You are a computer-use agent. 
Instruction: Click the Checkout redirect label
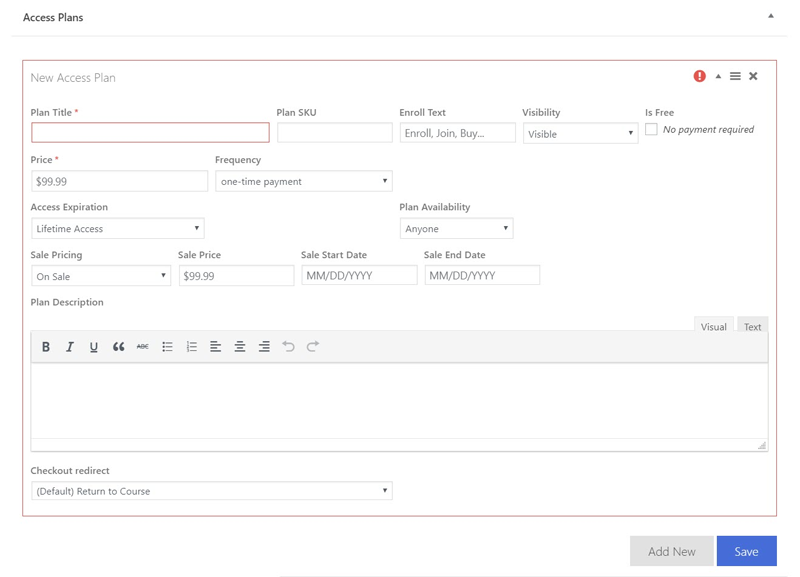[x=70, y=470]
